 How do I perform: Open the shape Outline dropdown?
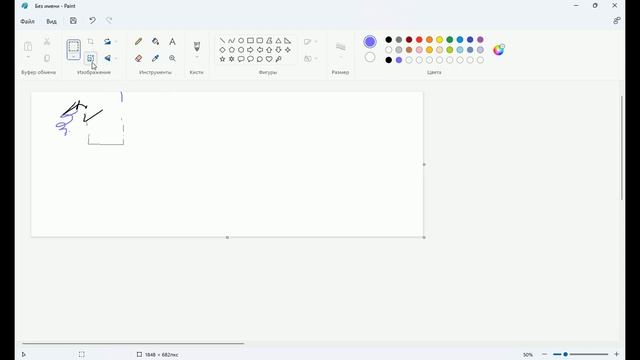click(x=311, y=42)
